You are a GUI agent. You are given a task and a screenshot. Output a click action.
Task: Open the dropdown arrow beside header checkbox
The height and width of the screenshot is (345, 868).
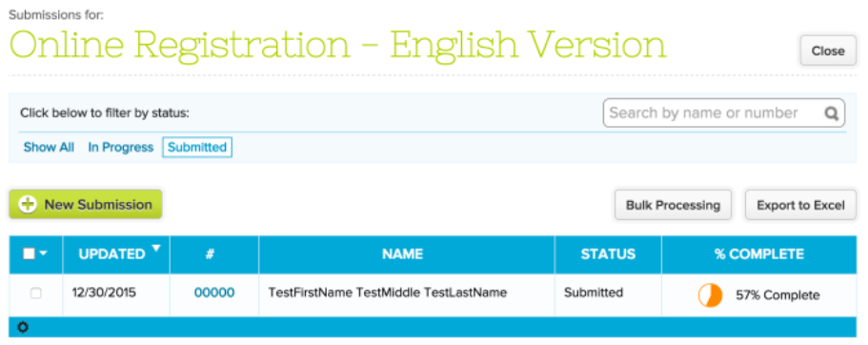[x=43, y=254]
